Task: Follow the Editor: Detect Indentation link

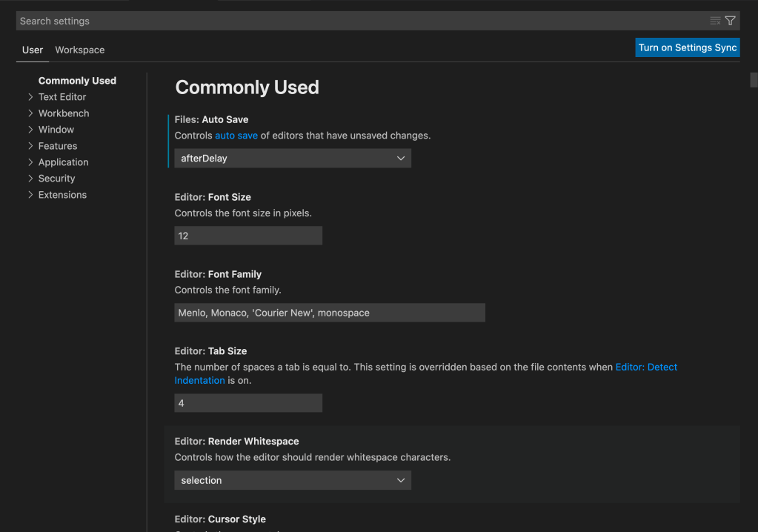Action: (646, 367)
